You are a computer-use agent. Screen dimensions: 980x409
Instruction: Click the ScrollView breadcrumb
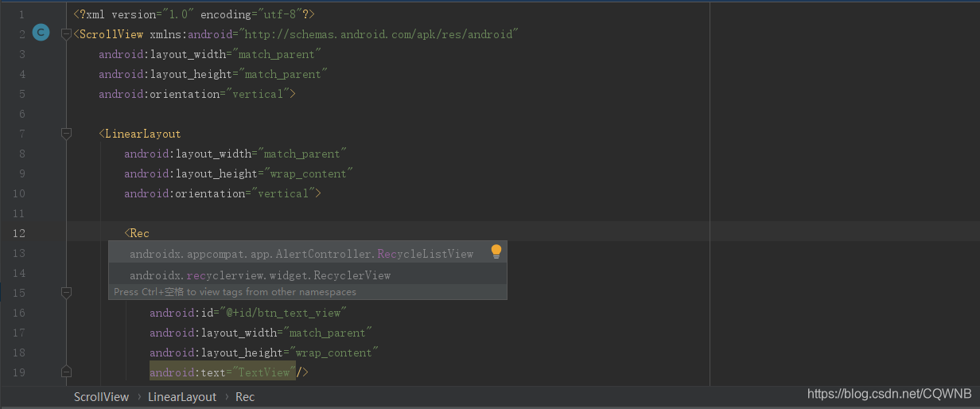(101, 396)
